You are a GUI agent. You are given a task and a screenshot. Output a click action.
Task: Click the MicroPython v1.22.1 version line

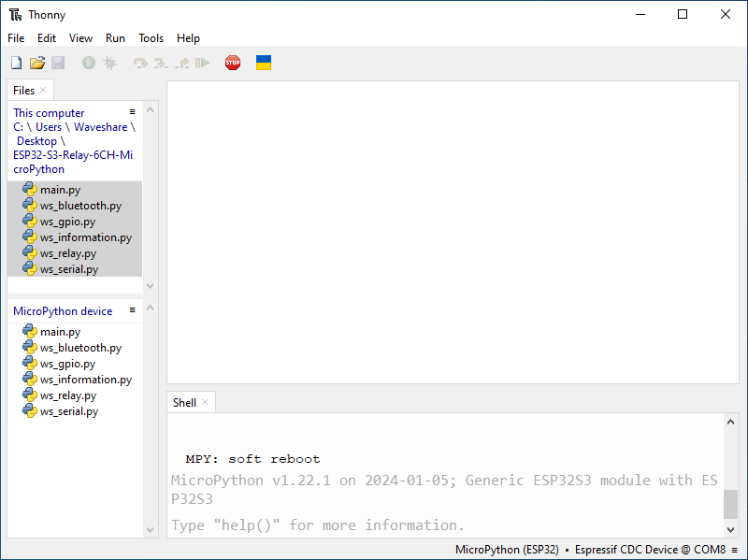444,489
